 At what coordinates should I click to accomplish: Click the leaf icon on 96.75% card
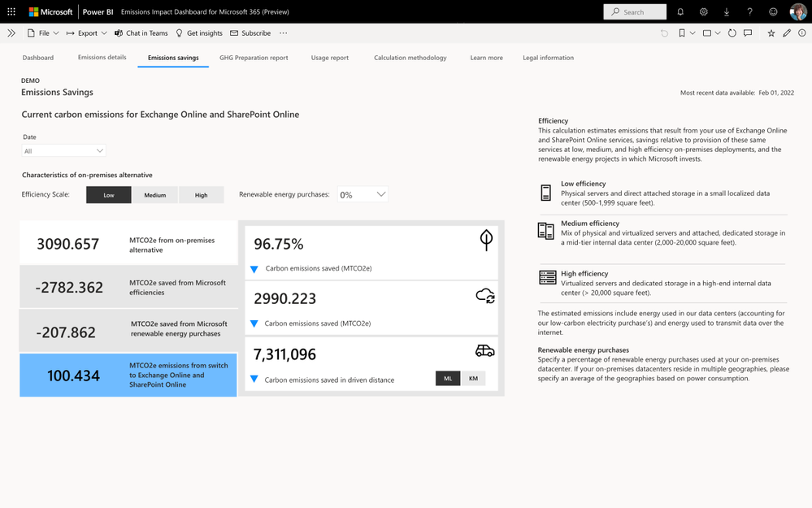click(486, 240)
